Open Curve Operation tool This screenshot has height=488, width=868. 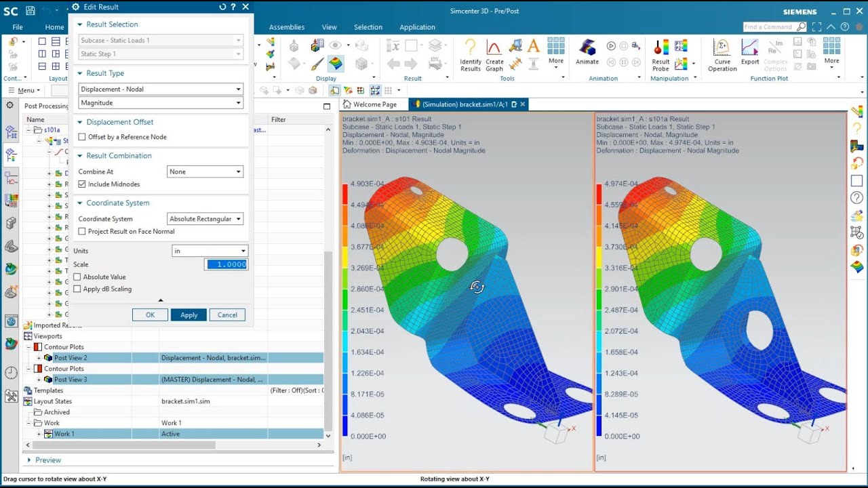pos(722,55)
